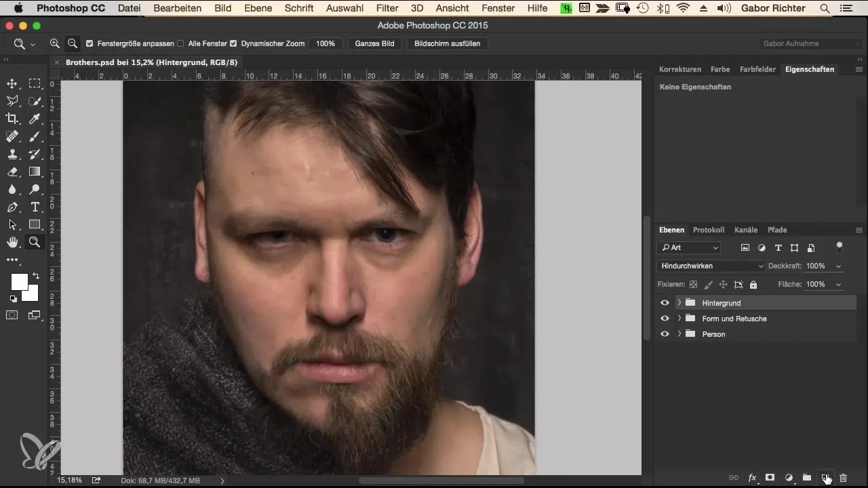868x488 pixels.
Task: Select the Lasso tool
Action: pyautogui.click(x=12, y=101)
